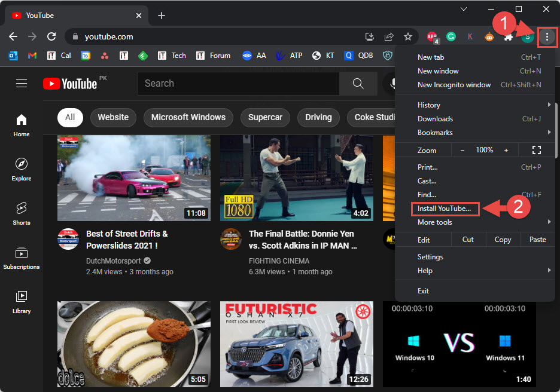Choose Install YouTube... from Chrome menu
Viewport: 560px width, 392px height.
coord(445,209)
